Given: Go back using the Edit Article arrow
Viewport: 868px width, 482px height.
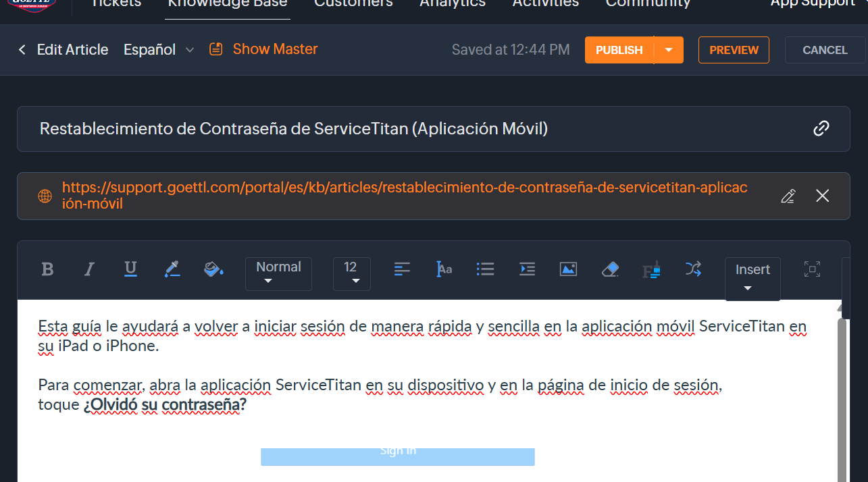Looking at the screenshot, I should (22, 50).
